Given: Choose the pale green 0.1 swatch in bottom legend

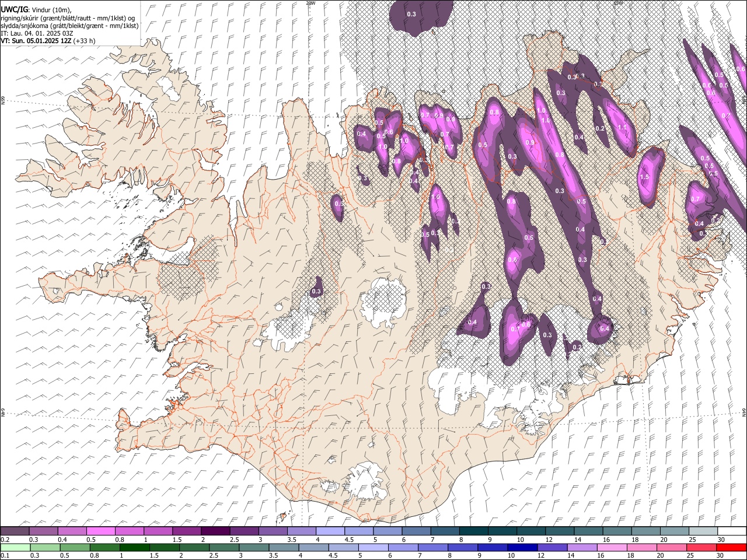Looking at the screenshot, I should pos(15,548).
